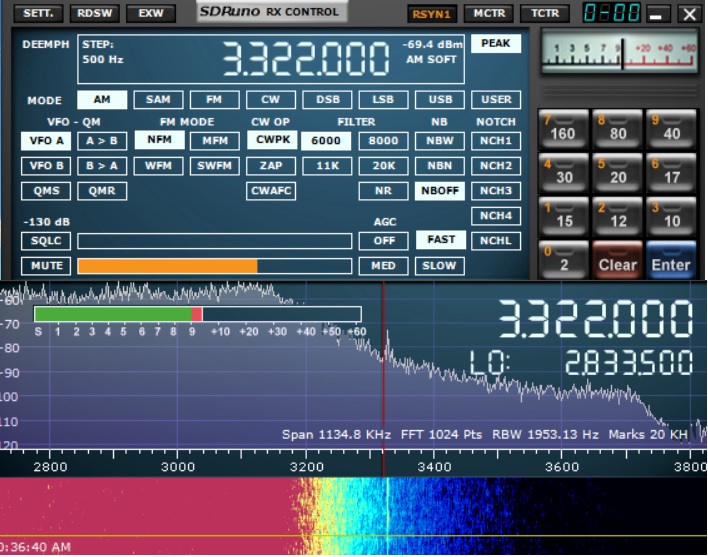708x557 pixels.
Task: Select the 160 band keypad button
Action: coord(564,130)
